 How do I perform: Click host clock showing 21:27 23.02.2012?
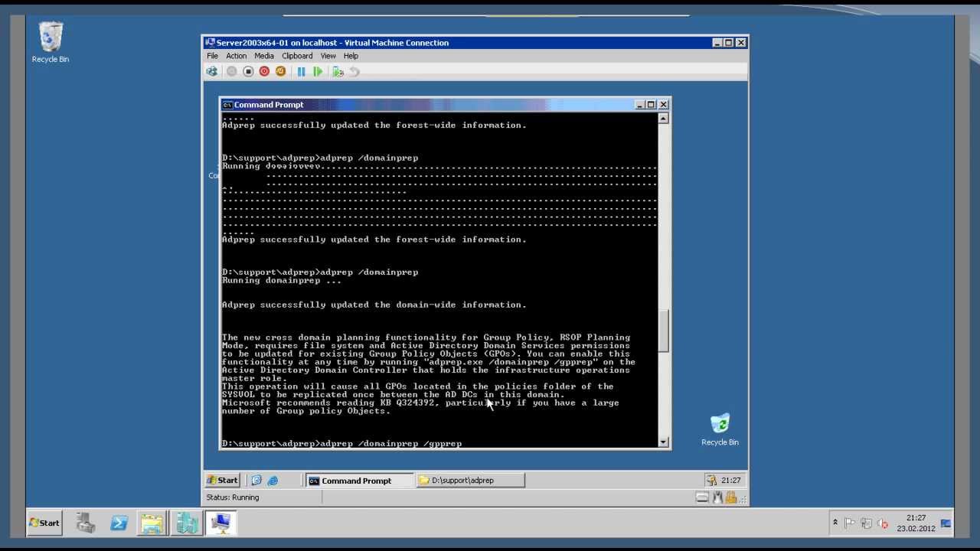tap(916, 523)
